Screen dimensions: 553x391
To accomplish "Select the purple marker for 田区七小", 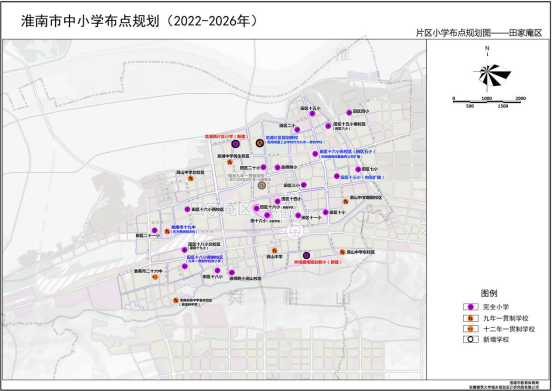I will [x=358, y=169].
